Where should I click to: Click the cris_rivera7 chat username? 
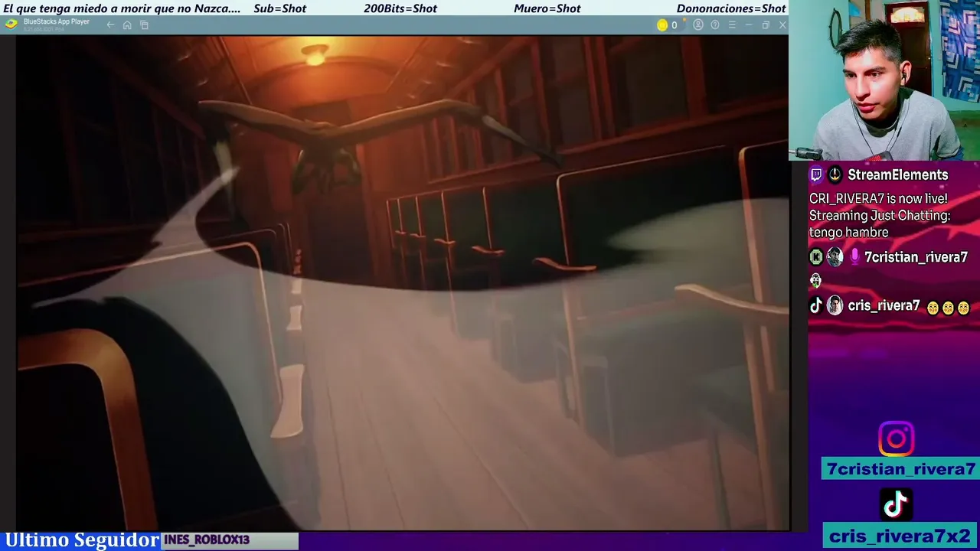(884, 306)
